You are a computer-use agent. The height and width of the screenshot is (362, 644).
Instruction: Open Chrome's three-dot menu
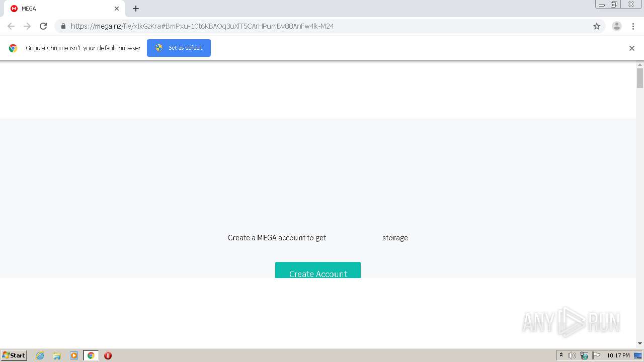(633, 26)
